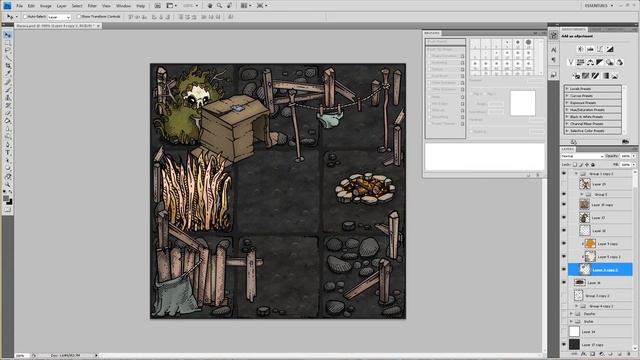The height and width of the screenshot is (360, 640).
Task: Switch to Brushes panel tab
Action: (x=432, y=33)
